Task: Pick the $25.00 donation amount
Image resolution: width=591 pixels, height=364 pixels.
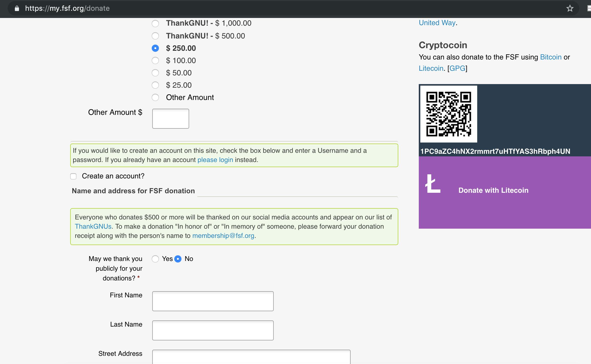Action: tap(155, 85)
